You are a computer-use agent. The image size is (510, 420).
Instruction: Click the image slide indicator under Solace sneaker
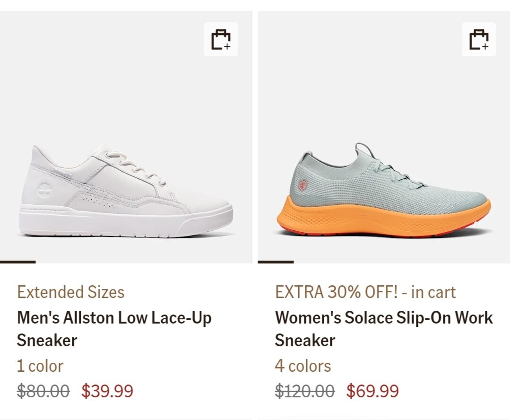pos(276,262)
